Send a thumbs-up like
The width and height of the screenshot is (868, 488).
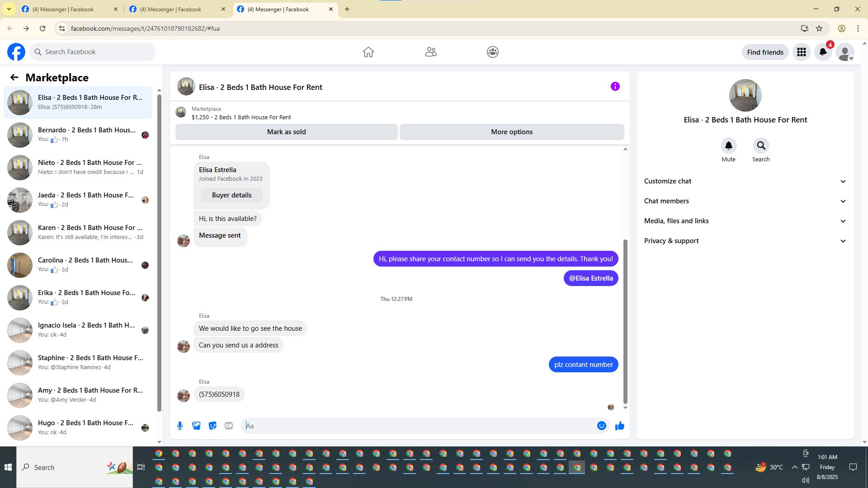tap(619, 426)
